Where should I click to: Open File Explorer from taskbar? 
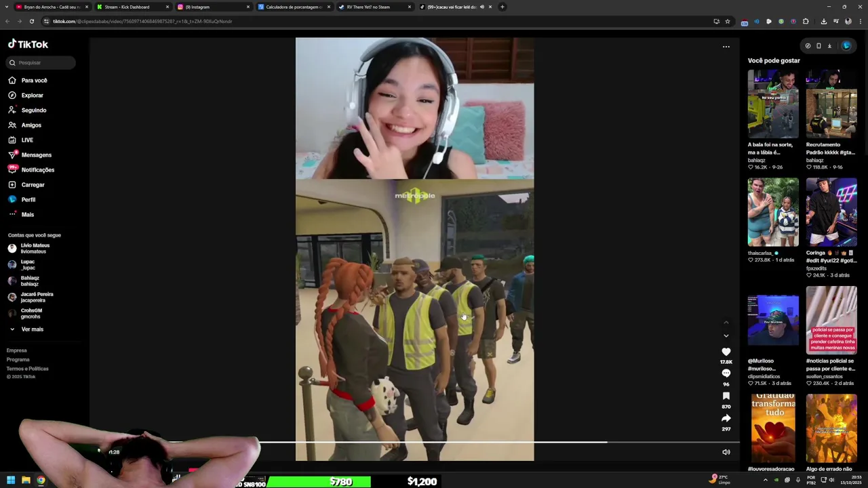(x=26, y=481)
